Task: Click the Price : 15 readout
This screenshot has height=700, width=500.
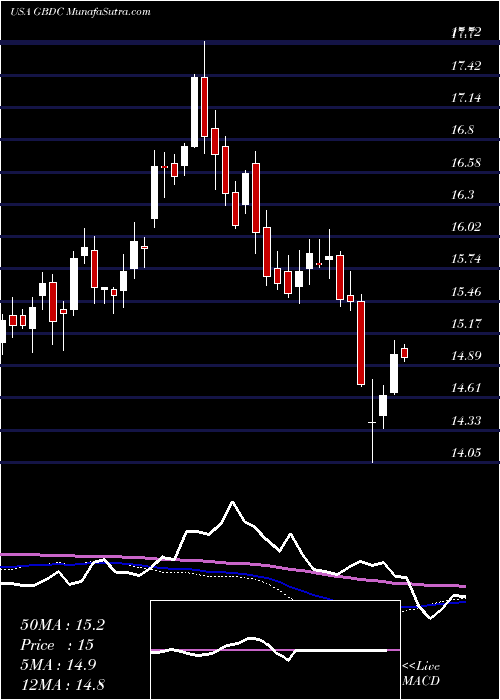Action: [57, 645]
